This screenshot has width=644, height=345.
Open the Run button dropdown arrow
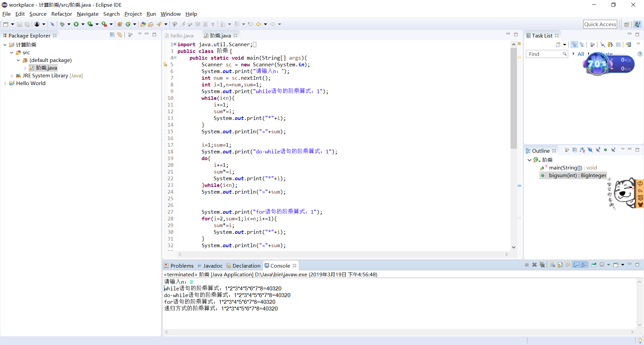coord(83,24)
